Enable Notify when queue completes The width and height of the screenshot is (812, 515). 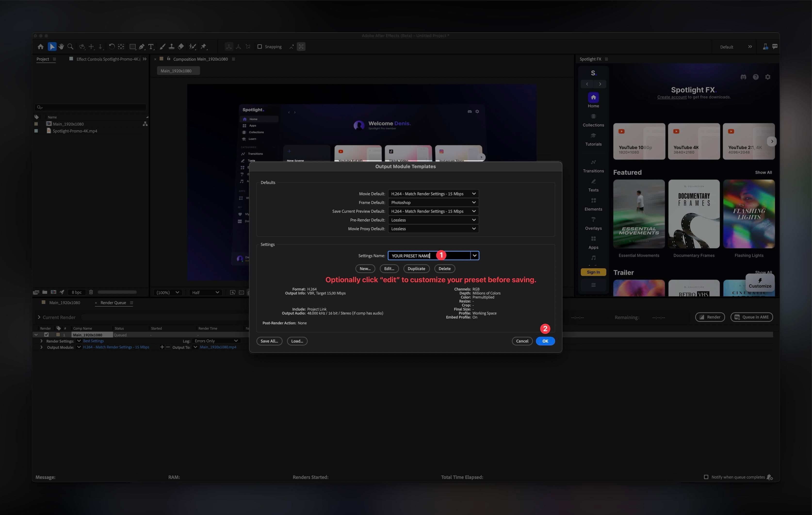click(x=706, y=477)
